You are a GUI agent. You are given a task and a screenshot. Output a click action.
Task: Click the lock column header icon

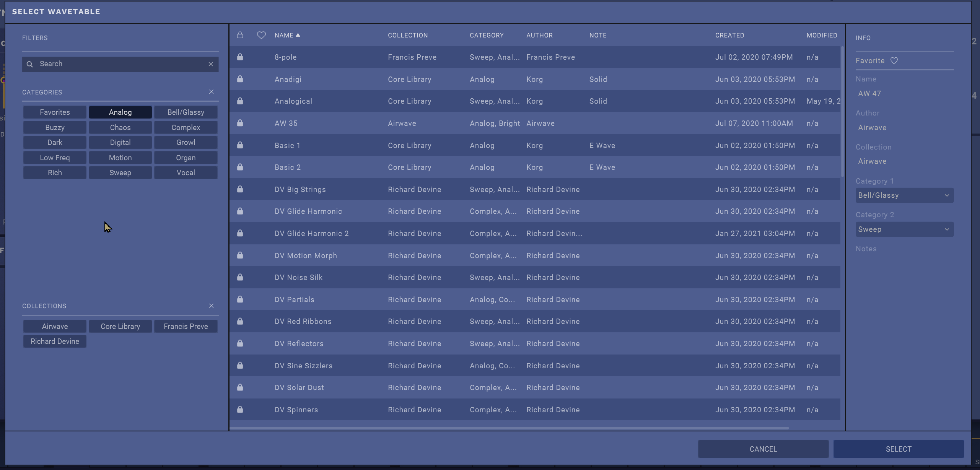coord(240,35)
